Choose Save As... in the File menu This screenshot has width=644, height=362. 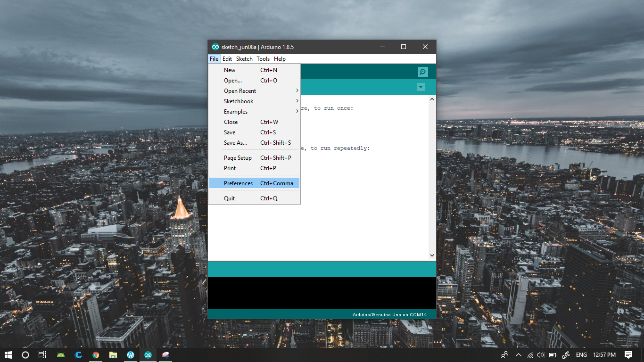pyautogui.click(x=235, y=142)
